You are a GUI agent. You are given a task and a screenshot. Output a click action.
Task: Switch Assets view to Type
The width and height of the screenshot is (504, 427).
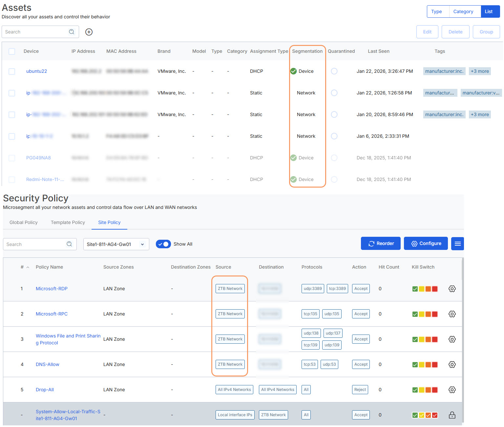pos(438,11)
